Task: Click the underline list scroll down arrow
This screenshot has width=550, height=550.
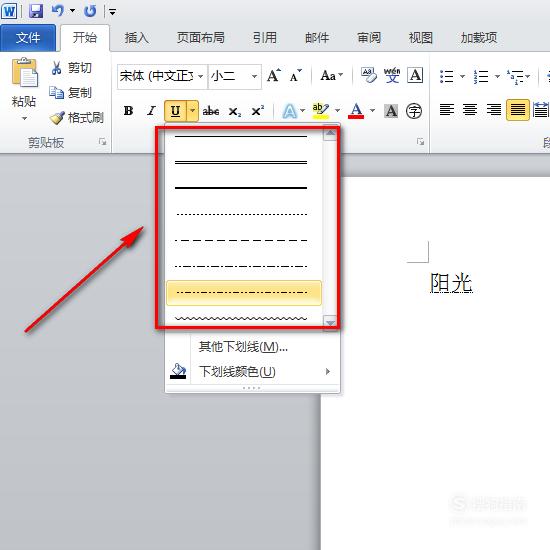Action: (330, 322)
